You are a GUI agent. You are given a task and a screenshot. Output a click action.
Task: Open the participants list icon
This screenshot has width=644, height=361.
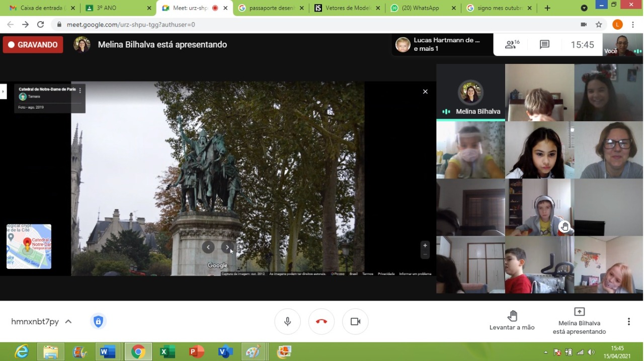pos(512,45)
